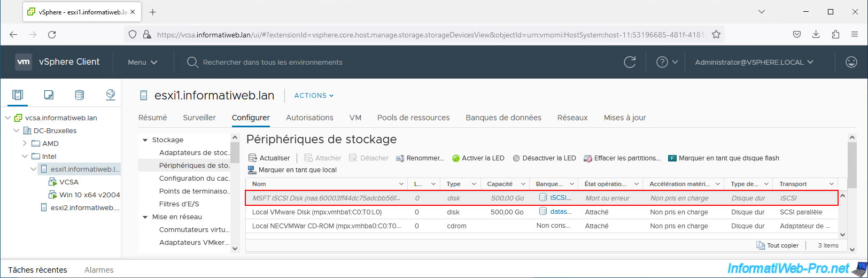This screenshot has width=868, height=278.
Task: Open the Type column filter dropdown
Action: [475, 184]
